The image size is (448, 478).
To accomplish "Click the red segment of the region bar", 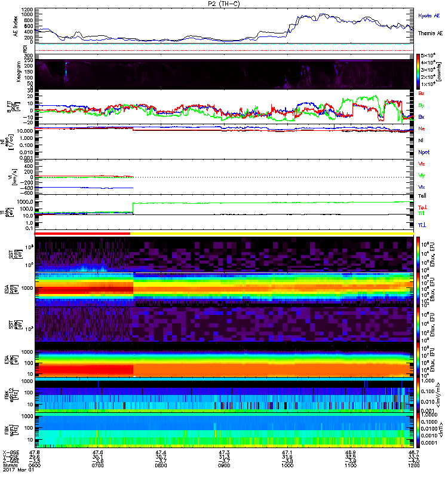I will [82, 234].
